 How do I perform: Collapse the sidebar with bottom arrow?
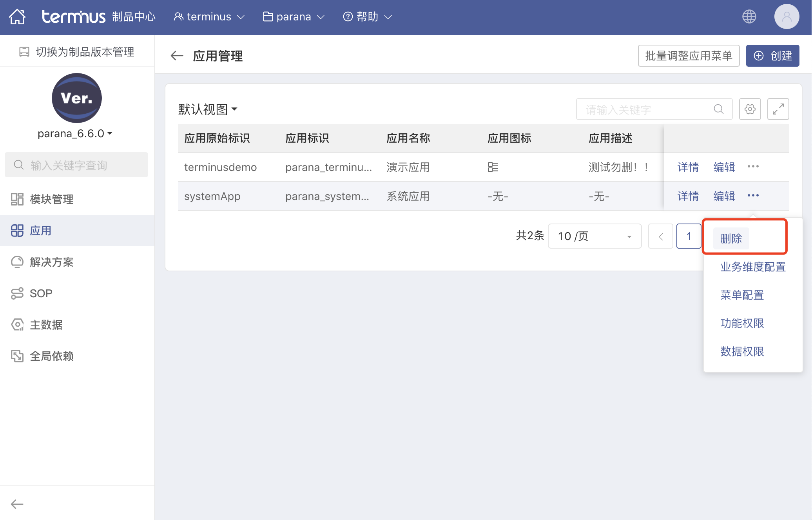click(x=17, y=504)
